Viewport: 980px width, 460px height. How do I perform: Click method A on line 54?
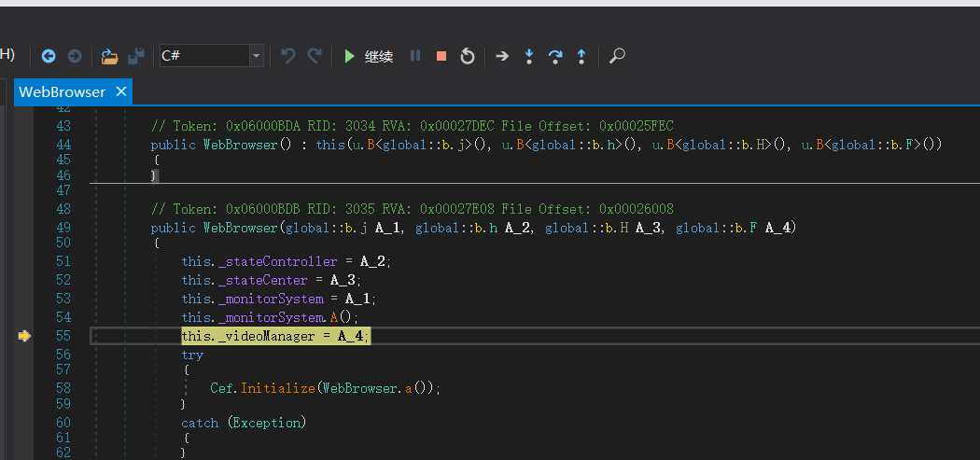(334, 317)
